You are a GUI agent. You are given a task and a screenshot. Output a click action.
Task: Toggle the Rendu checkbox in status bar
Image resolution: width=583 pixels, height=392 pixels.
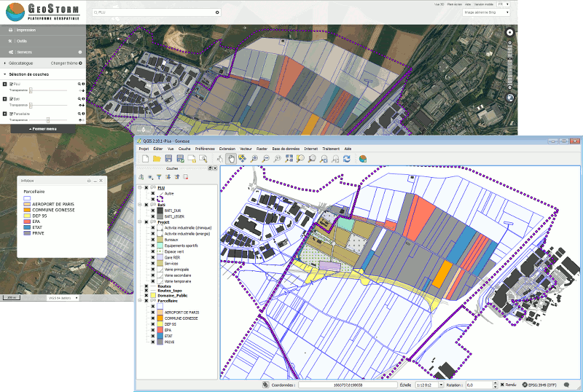502,385
